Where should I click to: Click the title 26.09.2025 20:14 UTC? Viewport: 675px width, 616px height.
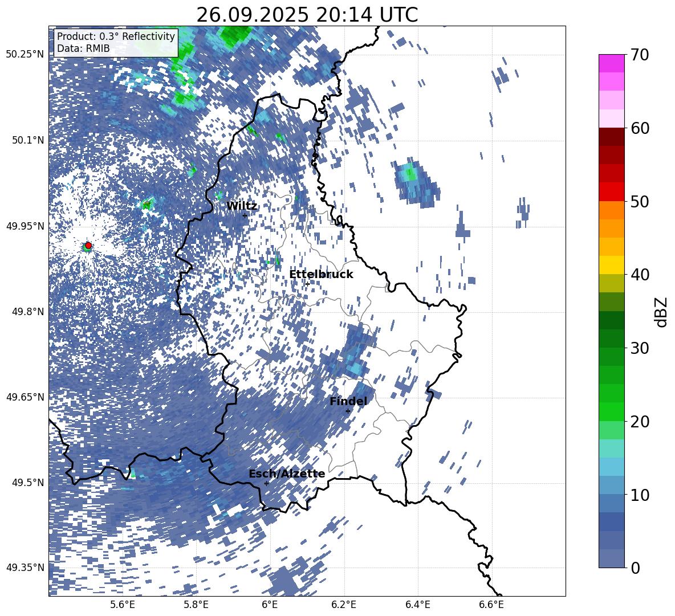pyautogui.click(x=307, y=15)
